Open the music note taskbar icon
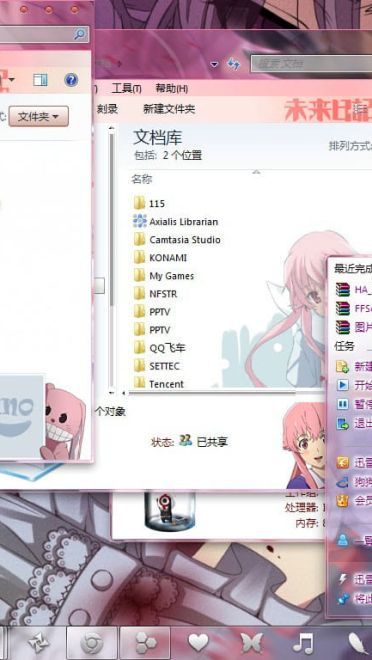 click(x=303, y=643)
